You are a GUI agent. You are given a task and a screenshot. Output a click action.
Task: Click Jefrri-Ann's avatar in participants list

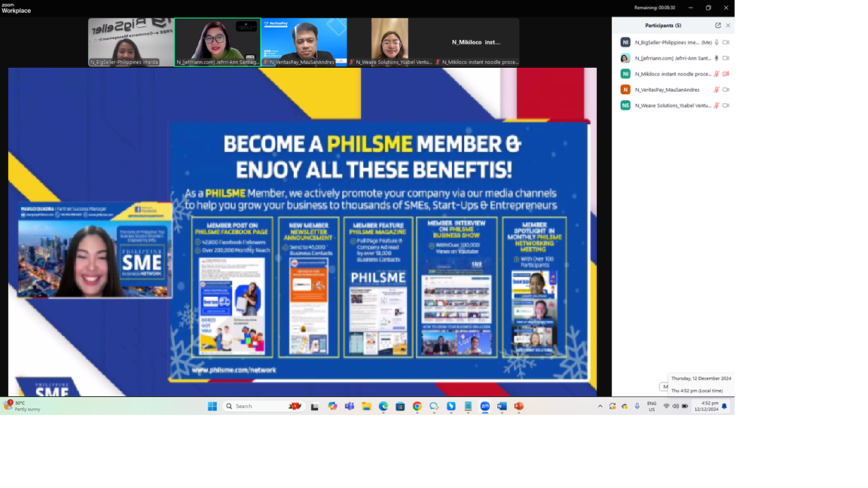pyautogui.click(x=625, y=58)
